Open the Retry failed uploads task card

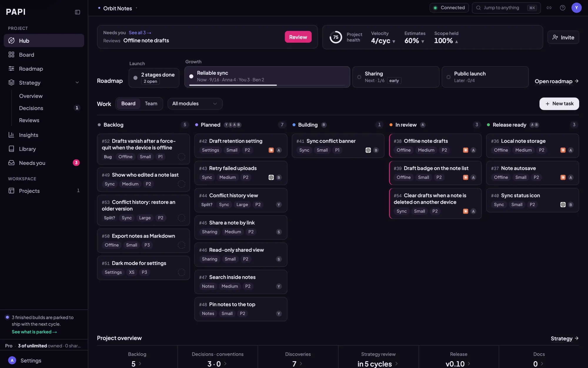240,173
